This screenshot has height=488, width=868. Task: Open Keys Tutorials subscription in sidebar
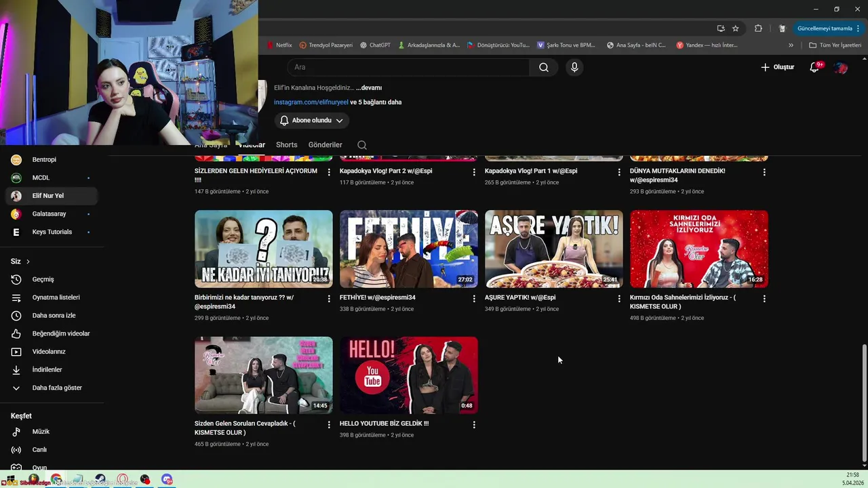[52, 232]
